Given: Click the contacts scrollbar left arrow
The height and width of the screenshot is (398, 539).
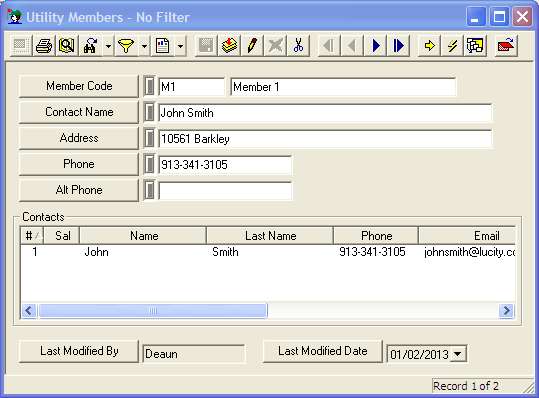Looking at the screenshot, I should pyautogui.click(x=29, y=311).
